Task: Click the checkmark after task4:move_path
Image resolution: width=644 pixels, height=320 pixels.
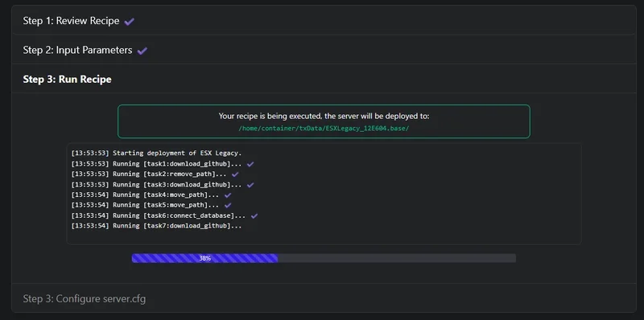Action: 228,195
